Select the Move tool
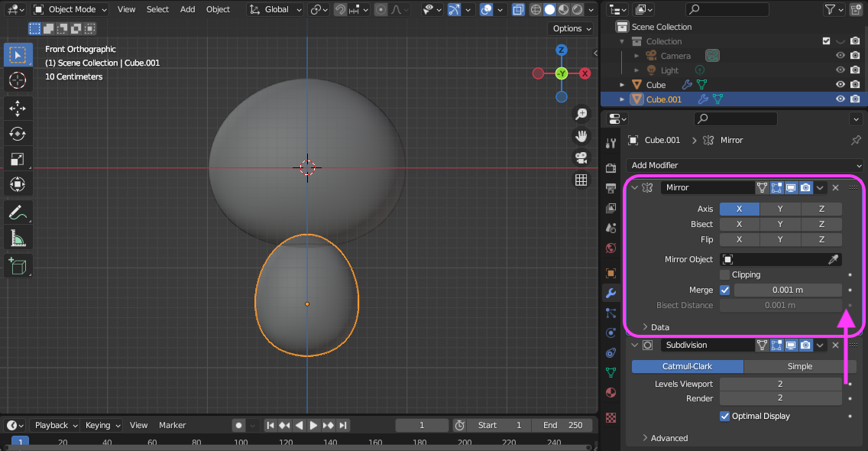 17,108
